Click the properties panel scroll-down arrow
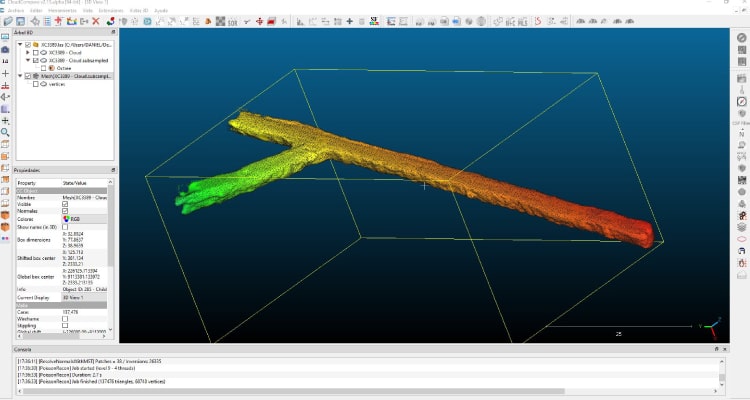 pyautogui.click(x=110, y=329)
